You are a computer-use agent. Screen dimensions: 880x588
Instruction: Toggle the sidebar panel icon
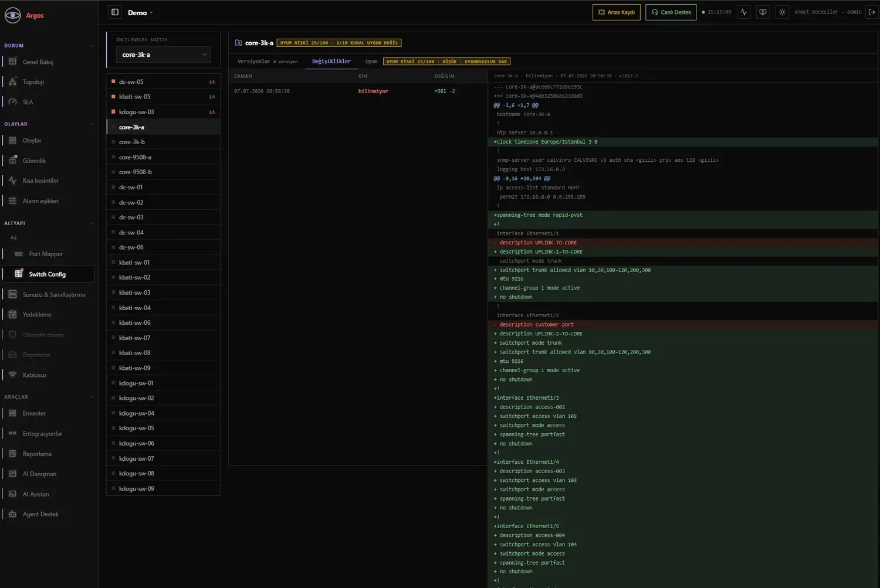pos(115,12)
